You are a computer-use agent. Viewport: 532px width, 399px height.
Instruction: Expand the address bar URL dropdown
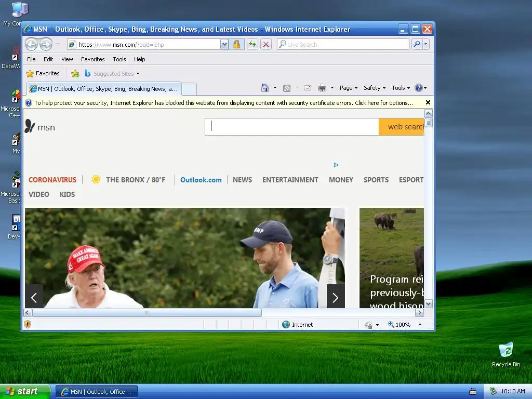click(x=224, y=45)
